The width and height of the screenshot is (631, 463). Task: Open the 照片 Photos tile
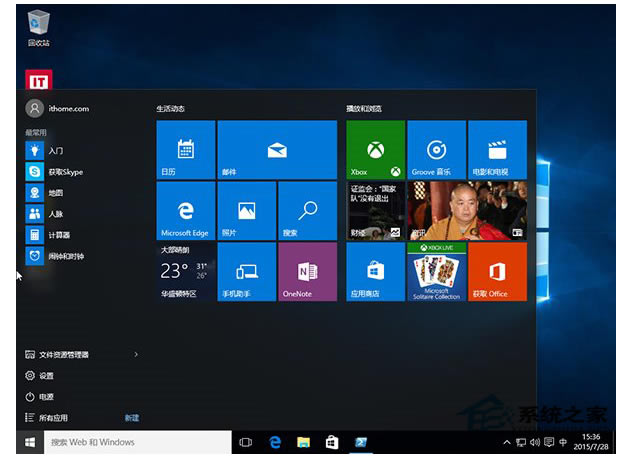tap(247, 211)
